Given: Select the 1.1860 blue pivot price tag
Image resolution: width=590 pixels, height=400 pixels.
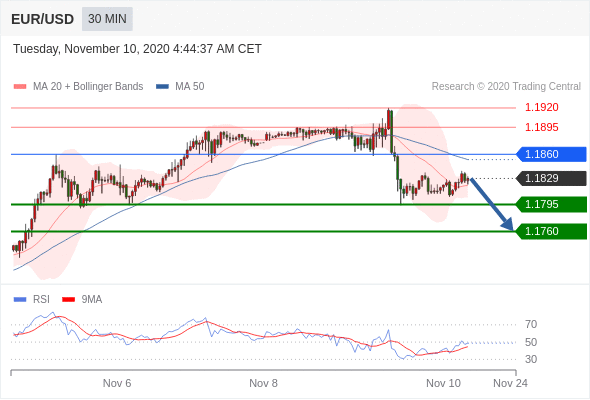Looking at the screenshot, I should pos(552,154).
